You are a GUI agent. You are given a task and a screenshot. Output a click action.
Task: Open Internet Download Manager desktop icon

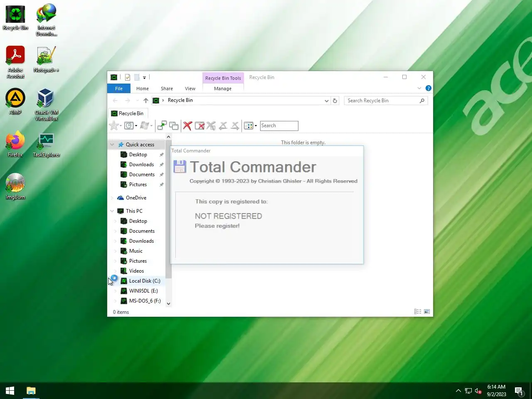tap(47, 20)
